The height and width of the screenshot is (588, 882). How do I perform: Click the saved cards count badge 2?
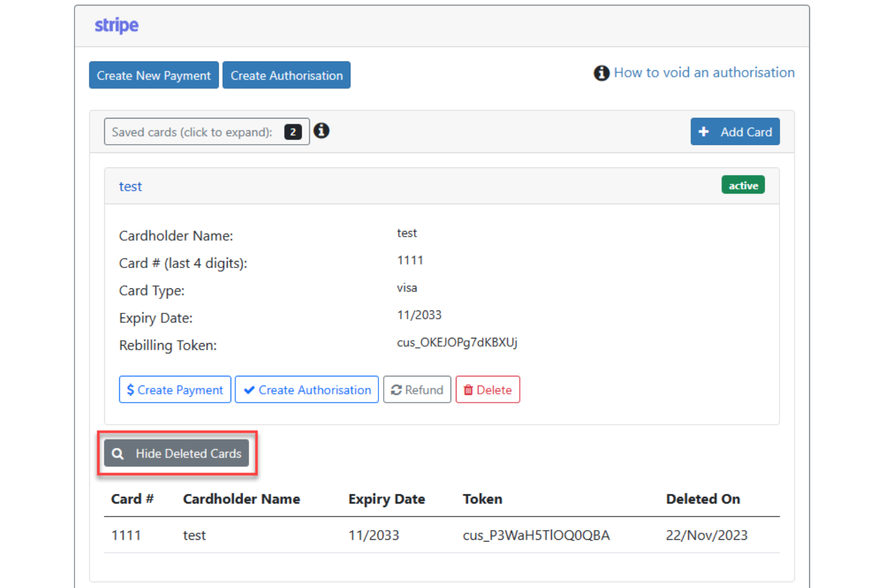[293, 132]
